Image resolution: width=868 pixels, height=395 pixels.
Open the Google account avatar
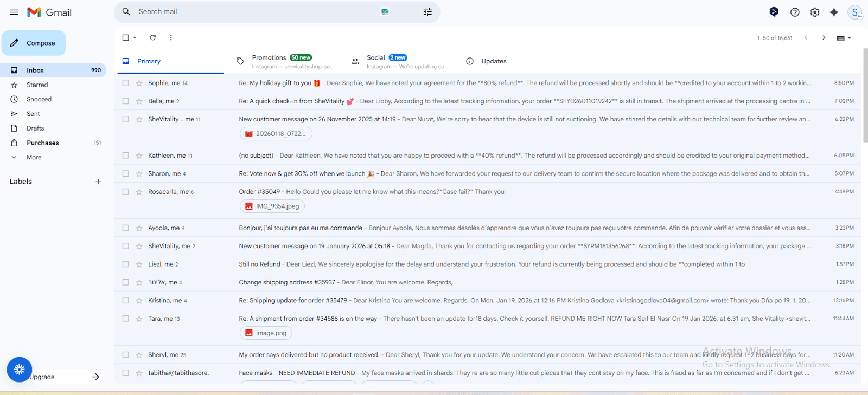tap(856, 12)
